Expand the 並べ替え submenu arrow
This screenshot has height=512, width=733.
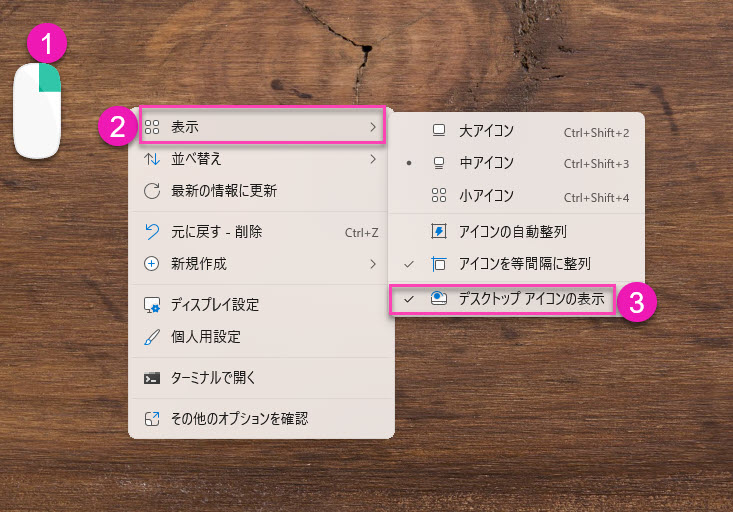click(x=373, y=159)
